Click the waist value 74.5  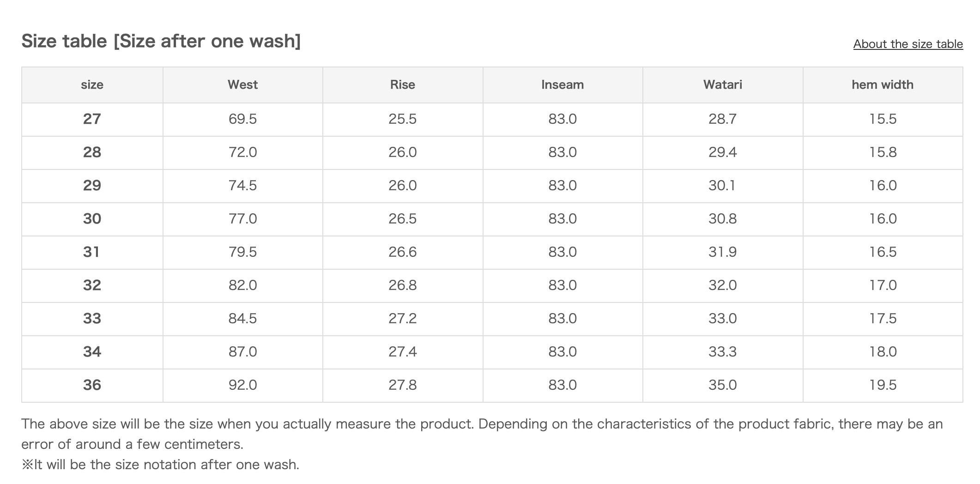point(242,186)
